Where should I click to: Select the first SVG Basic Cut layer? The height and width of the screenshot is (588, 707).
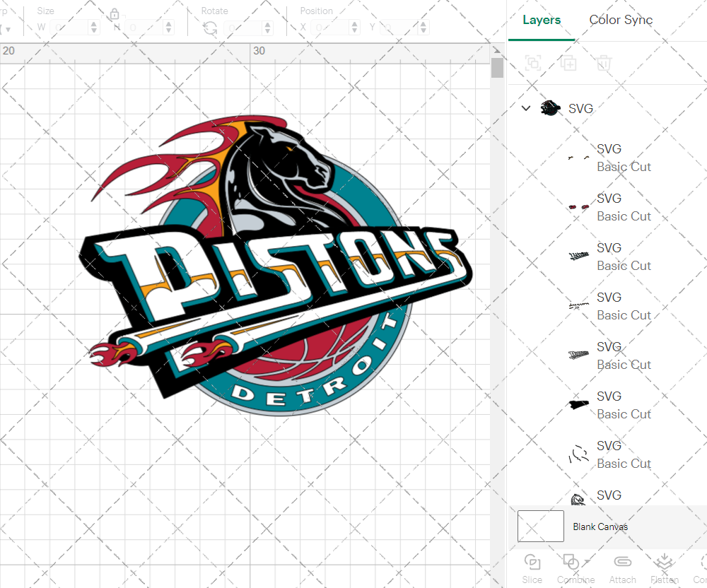tap(607, 158)
